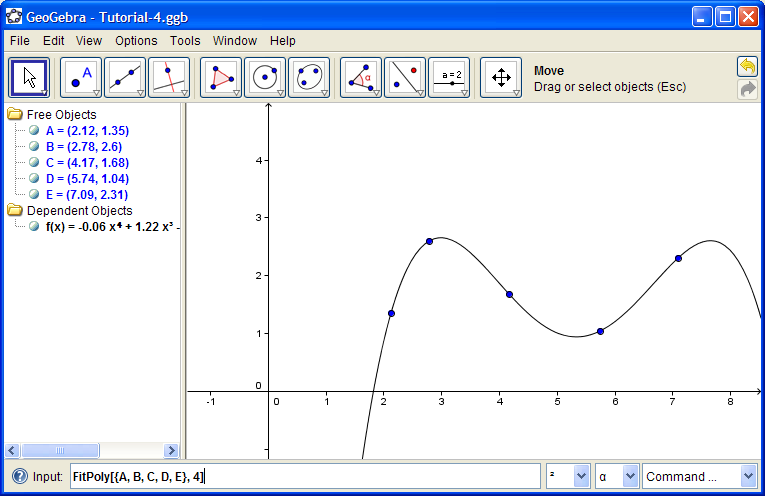
Task: Select the Line through Two Points tool
Action: coord(124,78)
